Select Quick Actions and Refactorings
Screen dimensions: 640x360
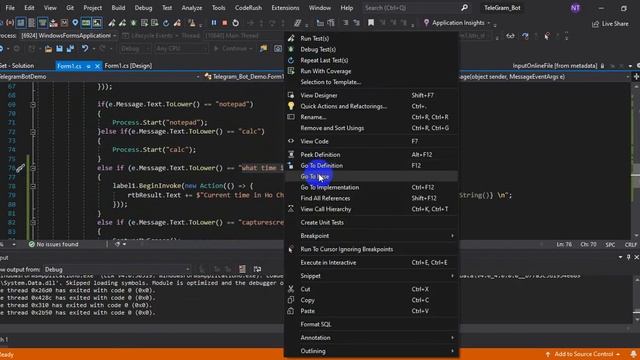pos(371,106)
